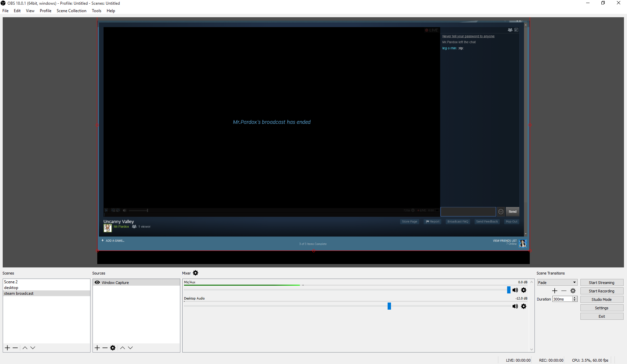This screenshot has height=364, width=627.
Task: Click the OBS logo in the title bar
Action: [3, 3]
